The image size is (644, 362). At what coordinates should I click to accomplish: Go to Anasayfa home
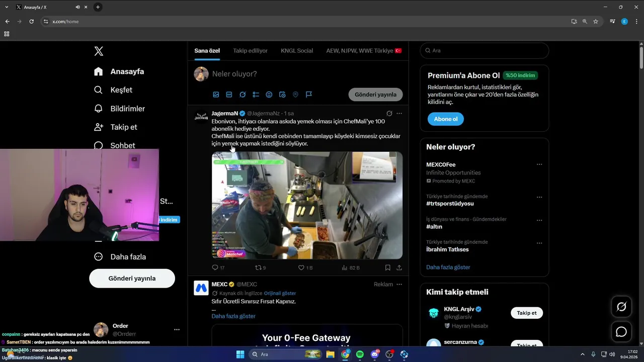(x=119, y=71)
